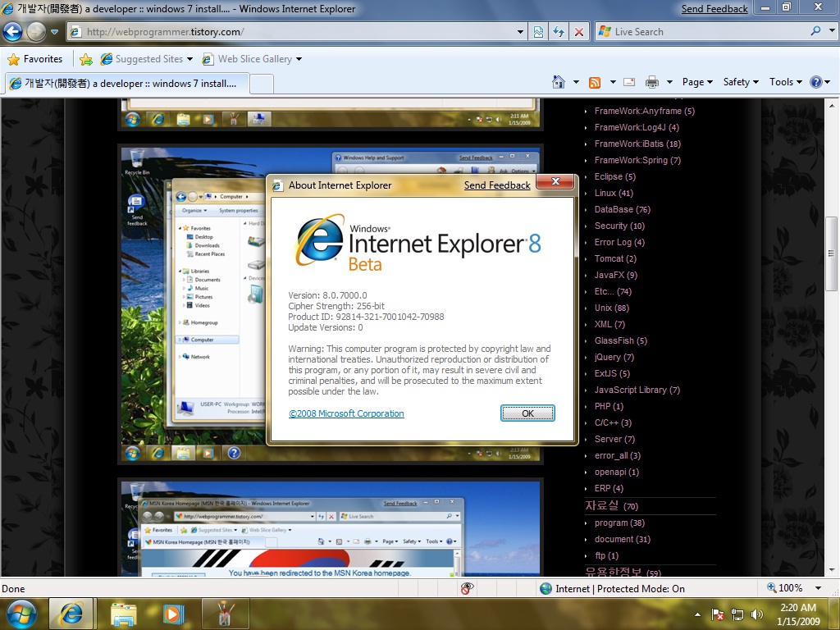Click the Add to Favorites Bar icon
Viewport: 840px width, 630px height.
[85, 59]
